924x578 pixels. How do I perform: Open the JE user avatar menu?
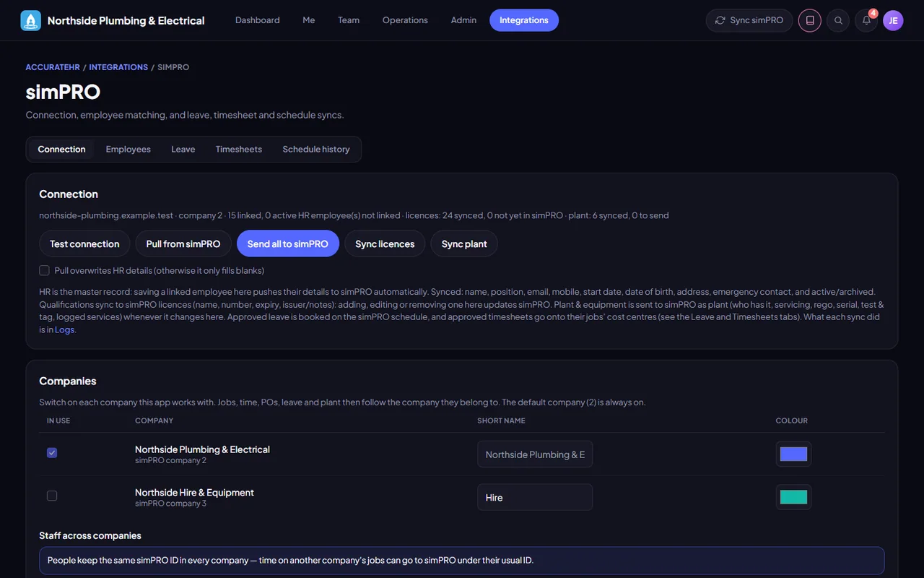coord(893,20)
